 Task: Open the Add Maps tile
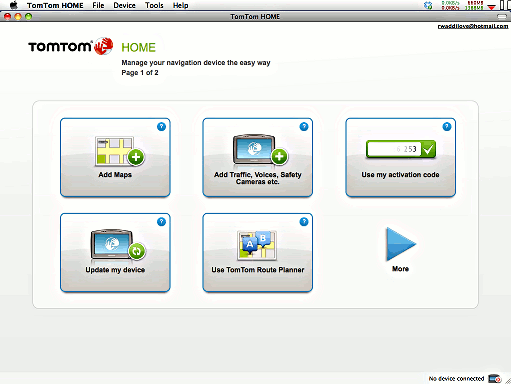point(115,157)
